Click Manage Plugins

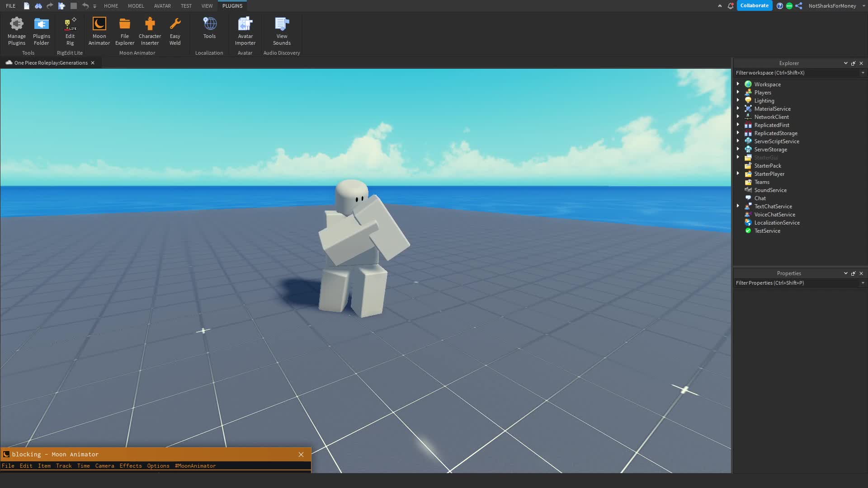(x=16, y=30)
